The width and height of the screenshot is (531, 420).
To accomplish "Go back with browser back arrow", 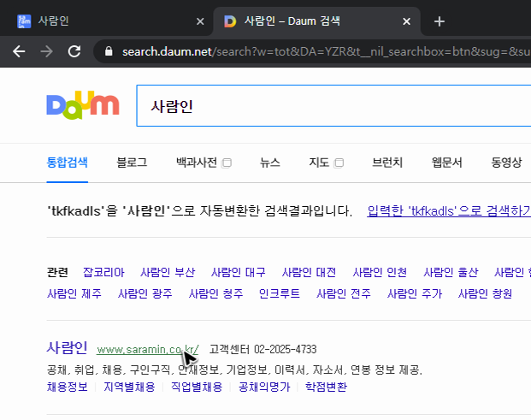I will pos(19,51).
